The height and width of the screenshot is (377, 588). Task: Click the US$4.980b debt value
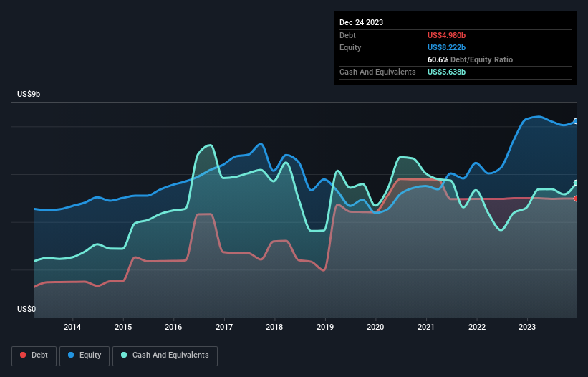click(446, 35)
